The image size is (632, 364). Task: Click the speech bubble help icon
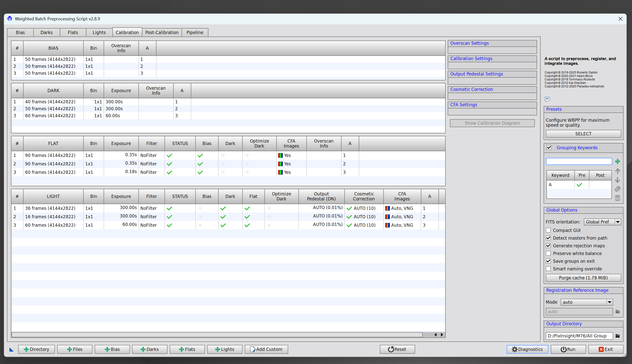tap(547, 99)
